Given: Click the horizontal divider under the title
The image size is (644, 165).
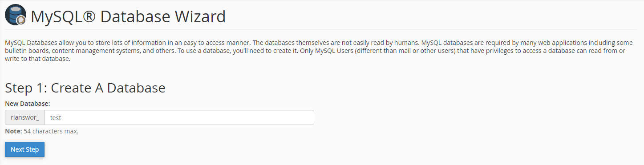Looking at the screenshot, I should tap(322, 30).
